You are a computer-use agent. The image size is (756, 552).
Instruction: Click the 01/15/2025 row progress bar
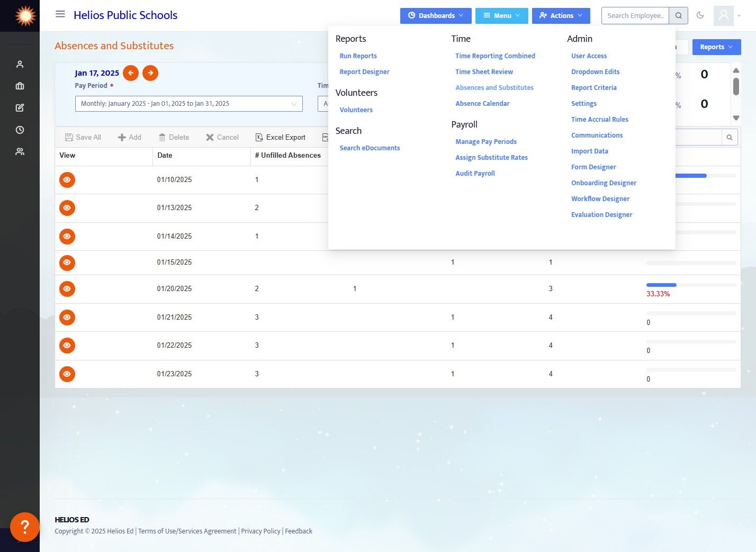click(691, 263)
